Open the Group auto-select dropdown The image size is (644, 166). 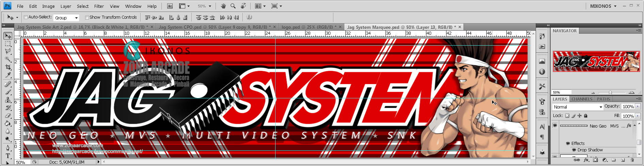(x=66, y=18)
